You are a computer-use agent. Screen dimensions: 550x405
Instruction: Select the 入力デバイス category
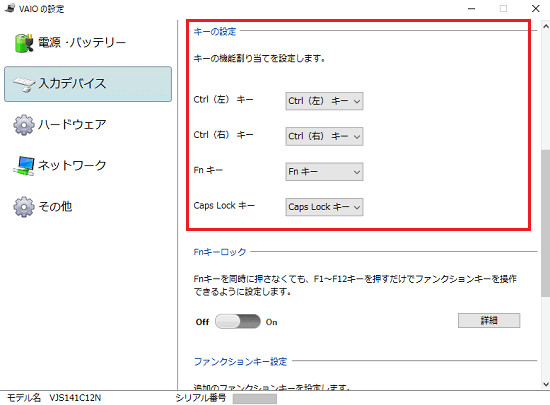(x=88, y=84)
